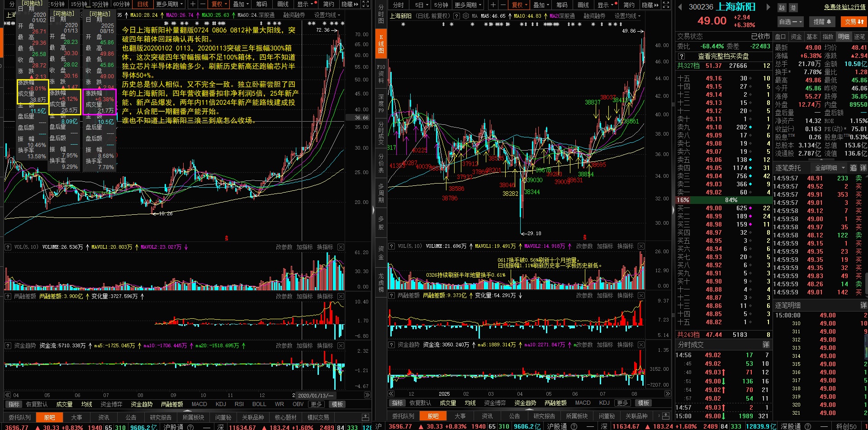Click 追 button in 逐笔委托 header
This screenshot has width=868, height=430.
point(853,168)
